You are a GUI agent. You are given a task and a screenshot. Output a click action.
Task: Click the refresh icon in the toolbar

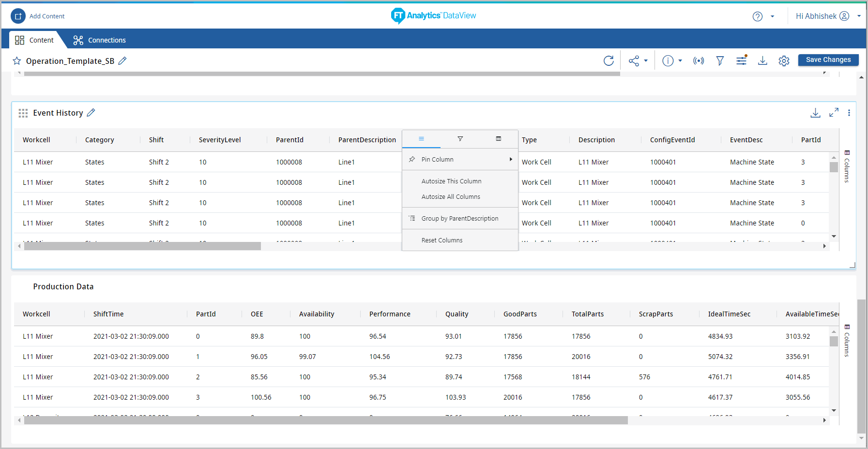tap(609, 60)
